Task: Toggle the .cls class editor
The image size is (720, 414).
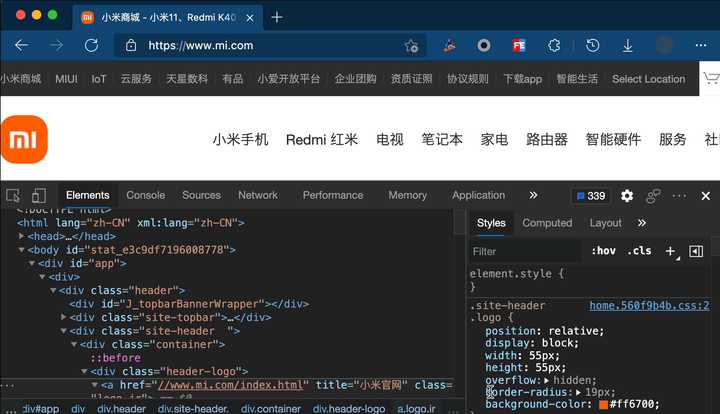Action: 639,251
